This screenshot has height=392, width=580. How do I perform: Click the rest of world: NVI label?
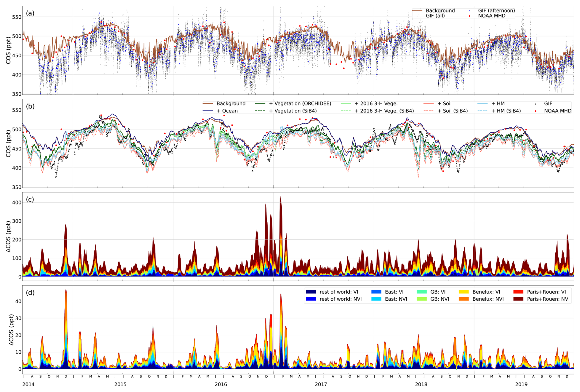coord(340,299)
